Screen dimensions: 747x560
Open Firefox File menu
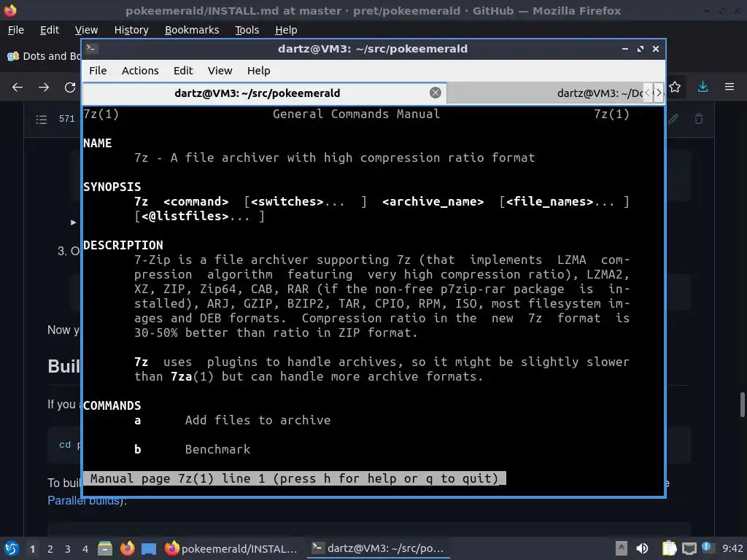point(16,30)
